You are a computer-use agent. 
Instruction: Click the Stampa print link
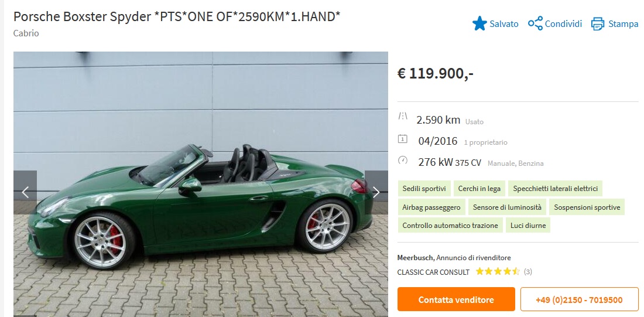(624, 24)
